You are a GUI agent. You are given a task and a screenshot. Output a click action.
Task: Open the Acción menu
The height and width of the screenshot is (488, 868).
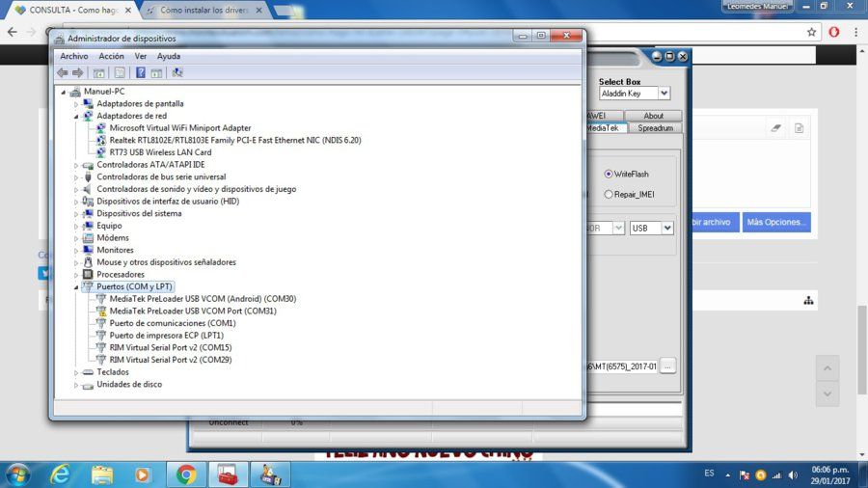point(111,56)
